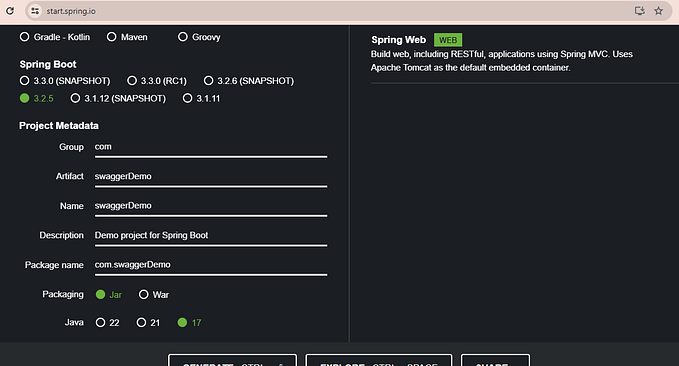This screenshot has height=366, width=679.
Task: Click the Packaging label
Action: [63, 295]
